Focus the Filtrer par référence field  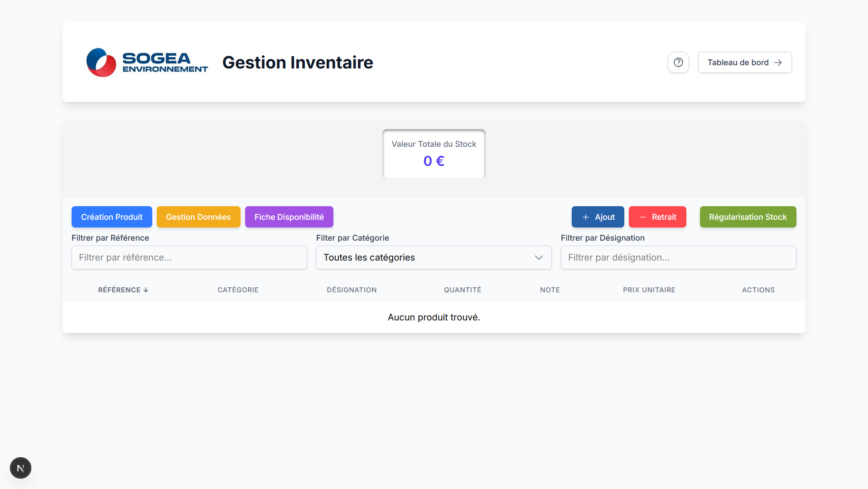[x=189, y=257]
